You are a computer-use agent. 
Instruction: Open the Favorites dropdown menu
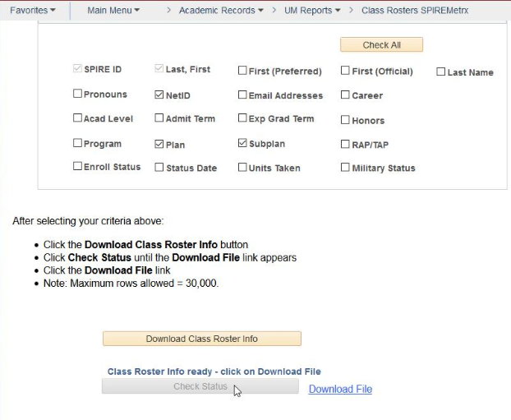pos(32,10)
